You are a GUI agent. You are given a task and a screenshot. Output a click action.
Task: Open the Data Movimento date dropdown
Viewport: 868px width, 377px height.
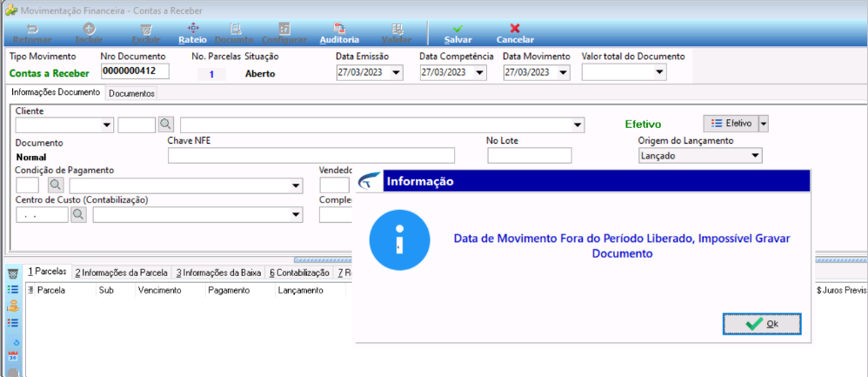click(x=563, y=72)
